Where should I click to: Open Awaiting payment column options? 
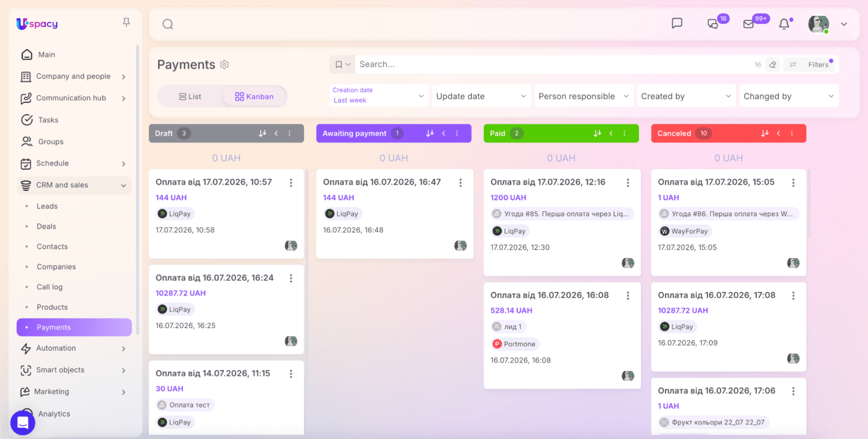click(x=457, y=133)
